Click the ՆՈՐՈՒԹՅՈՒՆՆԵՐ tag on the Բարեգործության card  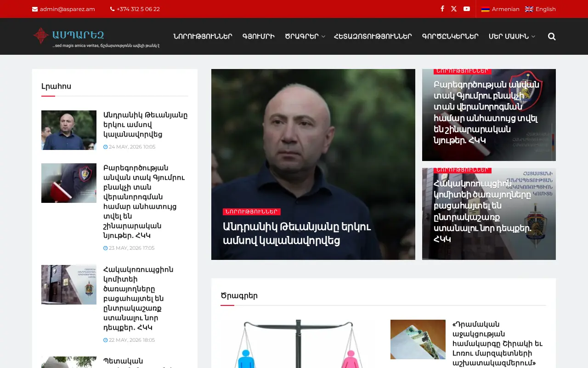[x=463, y=71]
